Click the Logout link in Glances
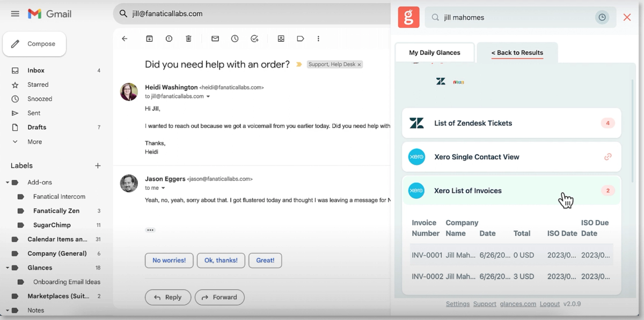 [x=550, y=304]
